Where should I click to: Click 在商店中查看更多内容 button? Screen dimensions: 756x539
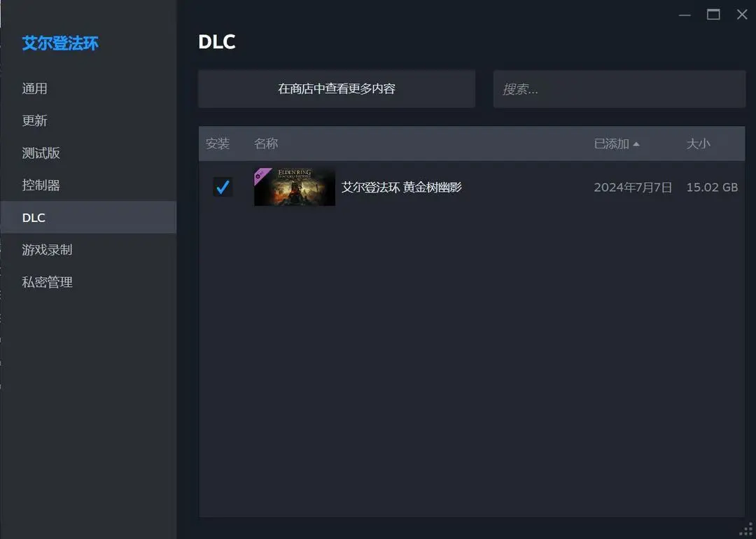[337, 89]
